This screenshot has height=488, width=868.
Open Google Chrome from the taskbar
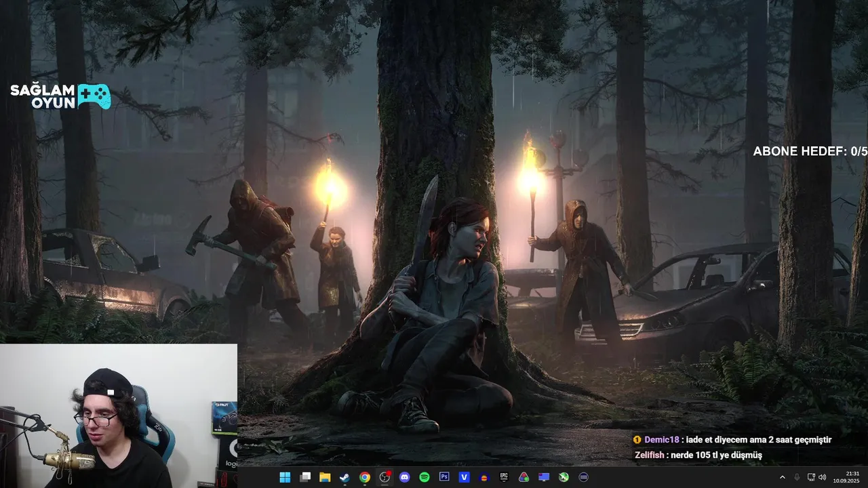click(365, 477)
